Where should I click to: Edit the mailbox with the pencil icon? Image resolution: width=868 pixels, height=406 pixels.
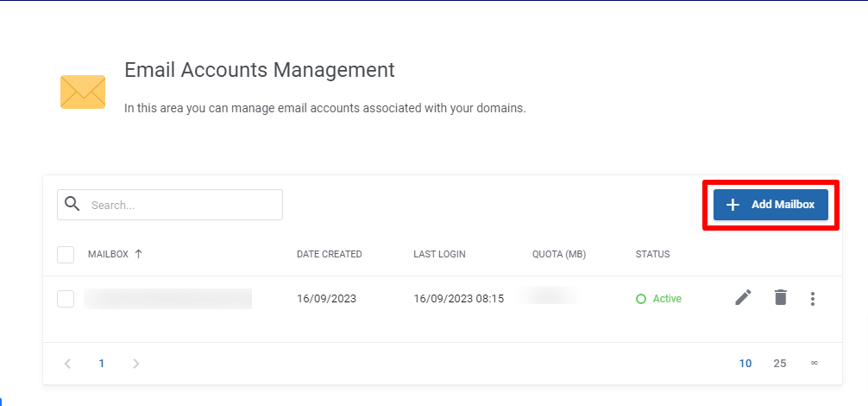click(x=743, y=298)
